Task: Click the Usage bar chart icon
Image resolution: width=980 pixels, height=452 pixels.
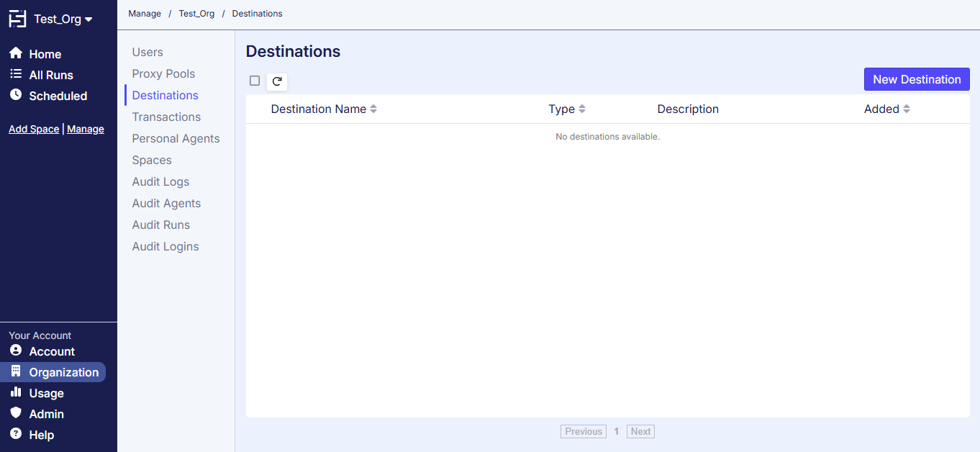Action: pos(16,392)
